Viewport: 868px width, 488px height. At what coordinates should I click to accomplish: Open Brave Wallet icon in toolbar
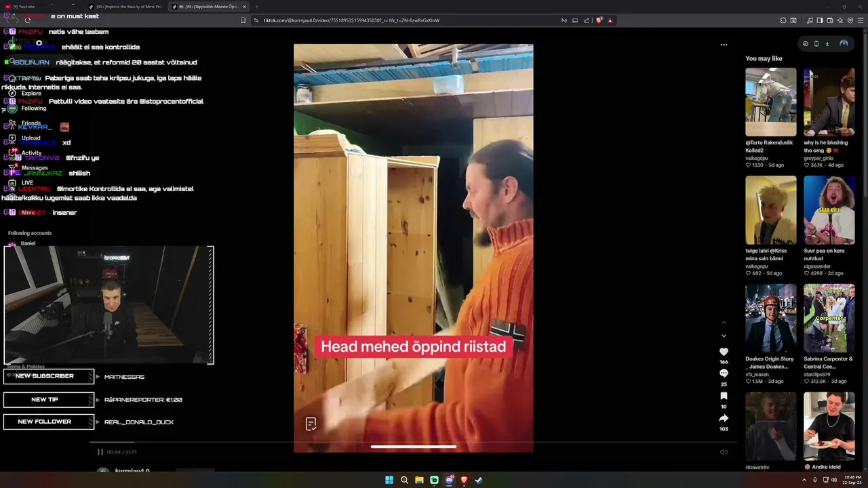(830, 20)
